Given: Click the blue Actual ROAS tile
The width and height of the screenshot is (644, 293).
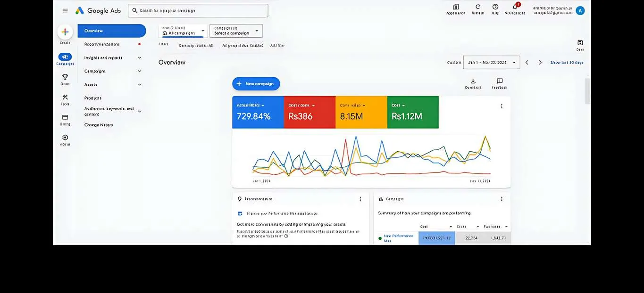Looking at the screenshot, I should click(x=258, y=112).
